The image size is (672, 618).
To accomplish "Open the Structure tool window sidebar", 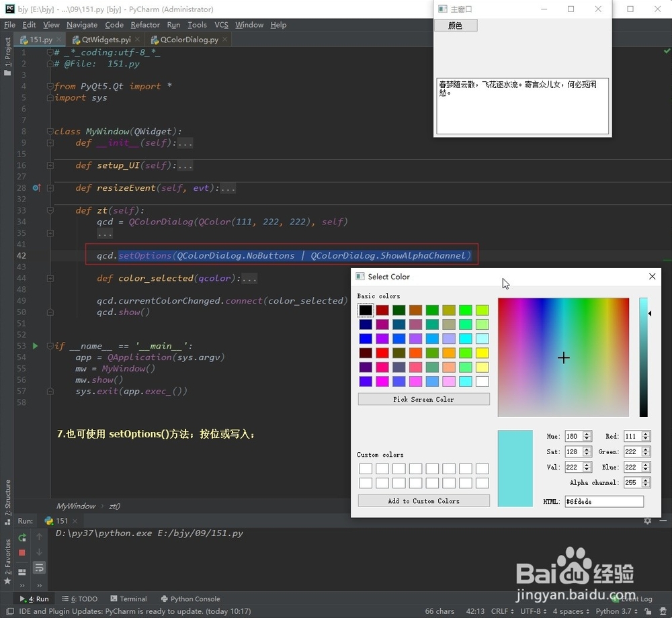I will 7,502.
